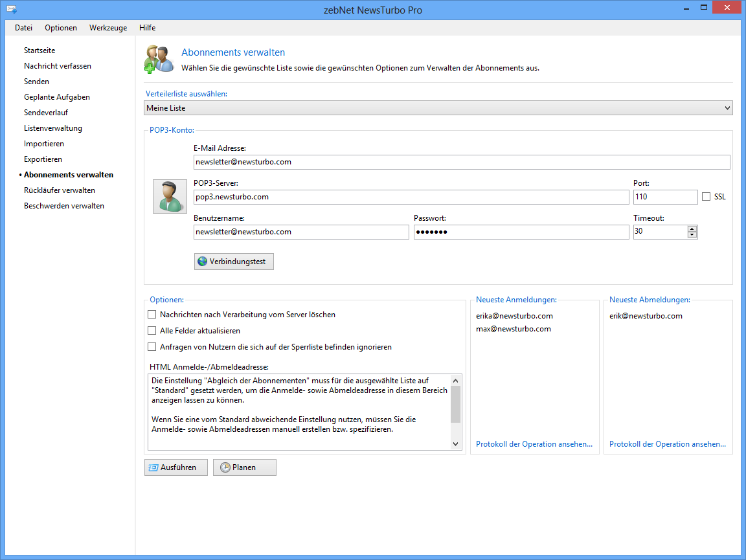Open Nachricht verfassen in the sidebar
Screen dimensions: 746x560
[58, 66]
